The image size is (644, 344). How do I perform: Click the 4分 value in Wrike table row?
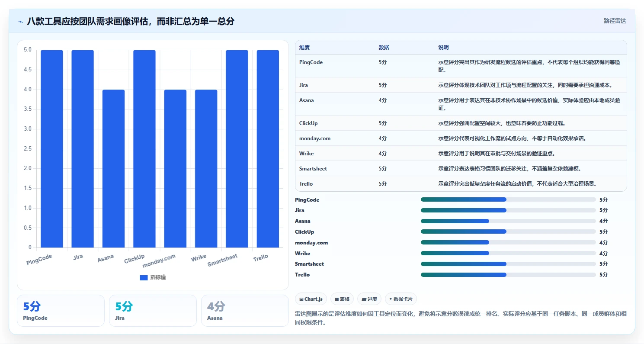[x=383, y=154]
